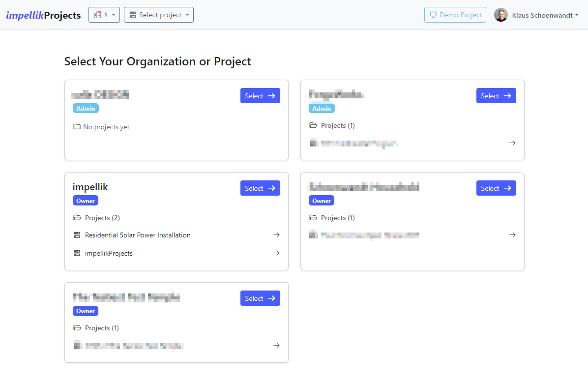Click building icon in organization dropdown
This screenshot has width=588, height=379.
pyautogui.click(x=97, y=15)
